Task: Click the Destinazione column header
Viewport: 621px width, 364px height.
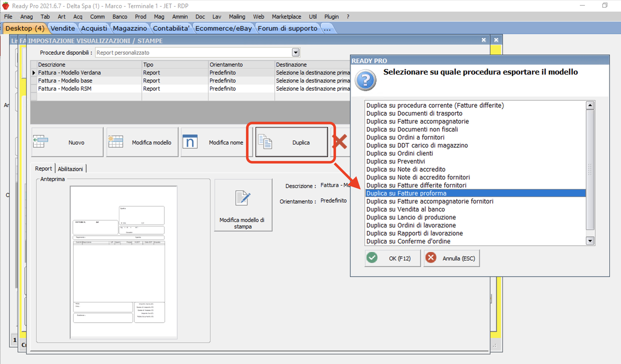Action: coord(312,64)
